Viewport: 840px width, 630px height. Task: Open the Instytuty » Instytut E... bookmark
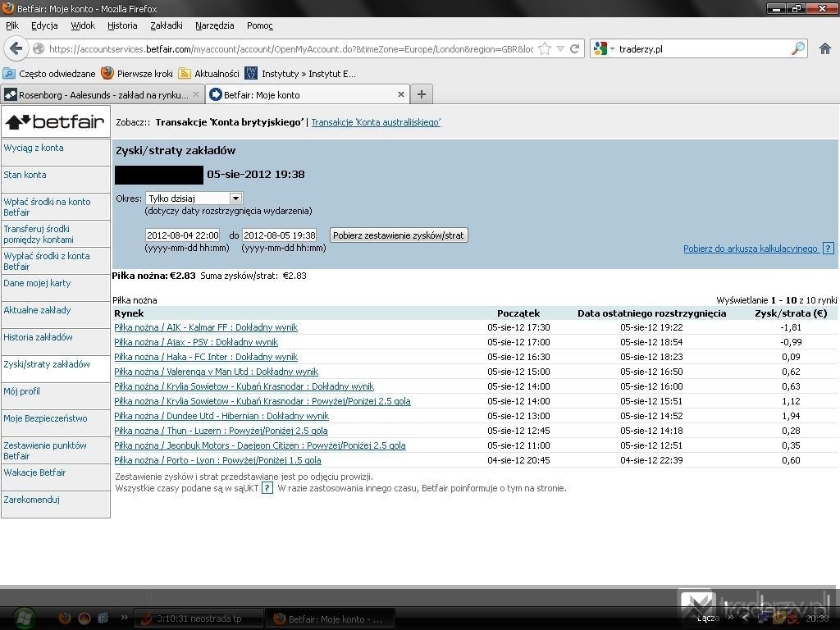tap(300, 73)
